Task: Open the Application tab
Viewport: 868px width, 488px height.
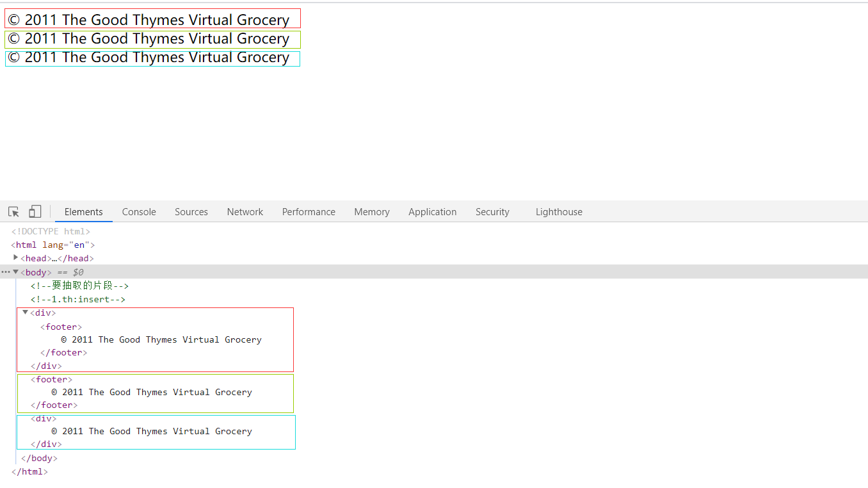Action: pyautogui.click(x=433, y=212)
